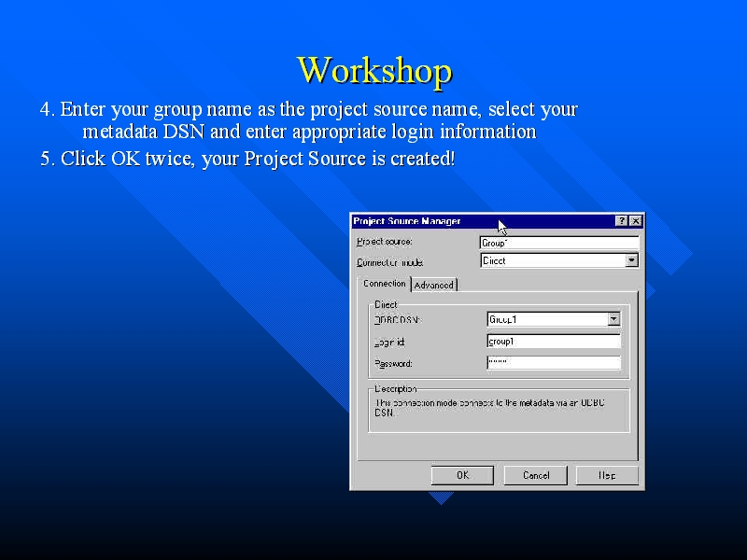Open the Advanced tab
This screenshot has height=560, width=747.
click(433, 285)
